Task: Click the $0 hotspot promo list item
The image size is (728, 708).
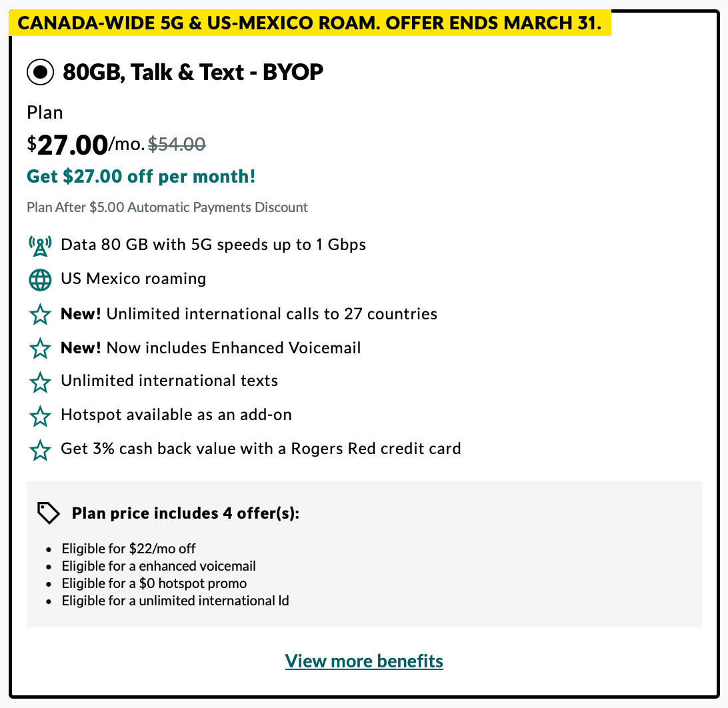Action: tap(154, 583)
